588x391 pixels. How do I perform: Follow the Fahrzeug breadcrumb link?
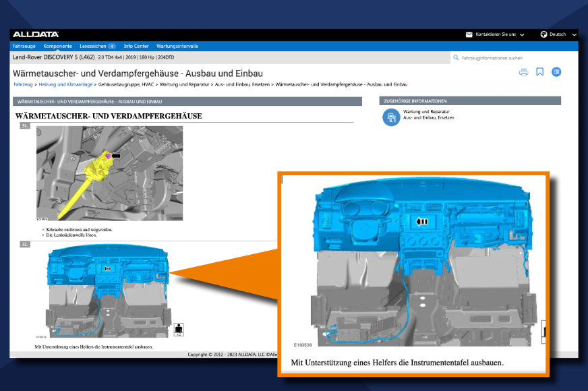click(23, 85)
